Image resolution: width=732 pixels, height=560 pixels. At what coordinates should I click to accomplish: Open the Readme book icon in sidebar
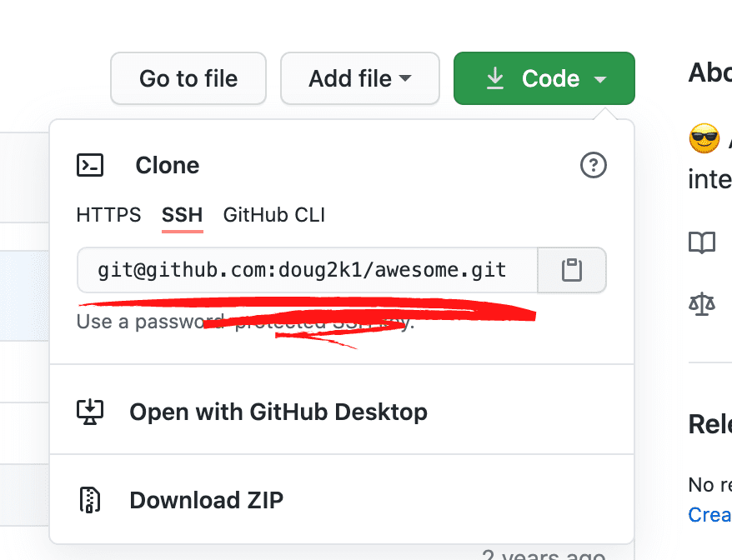tap(702, 242)
